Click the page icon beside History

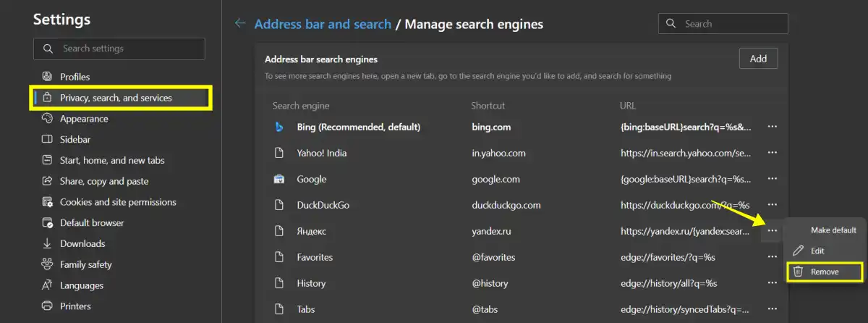pos(278,283)
